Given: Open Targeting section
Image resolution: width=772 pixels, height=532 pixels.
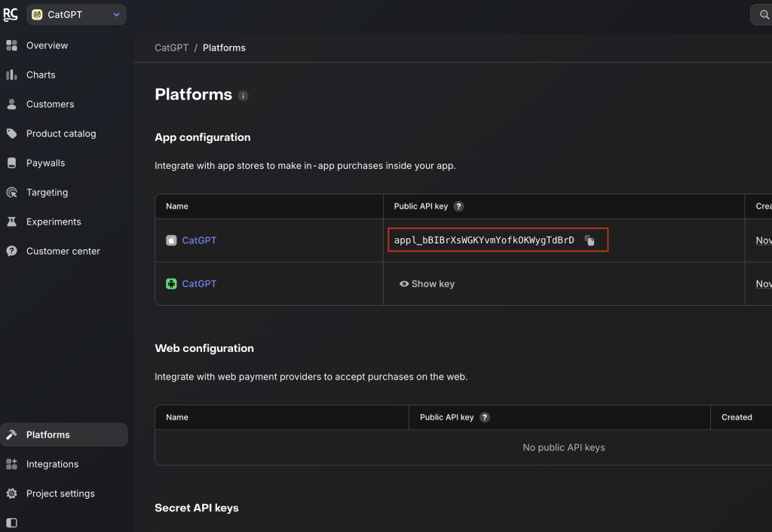Looking at the screenshot, I should [x=47, y=192].
